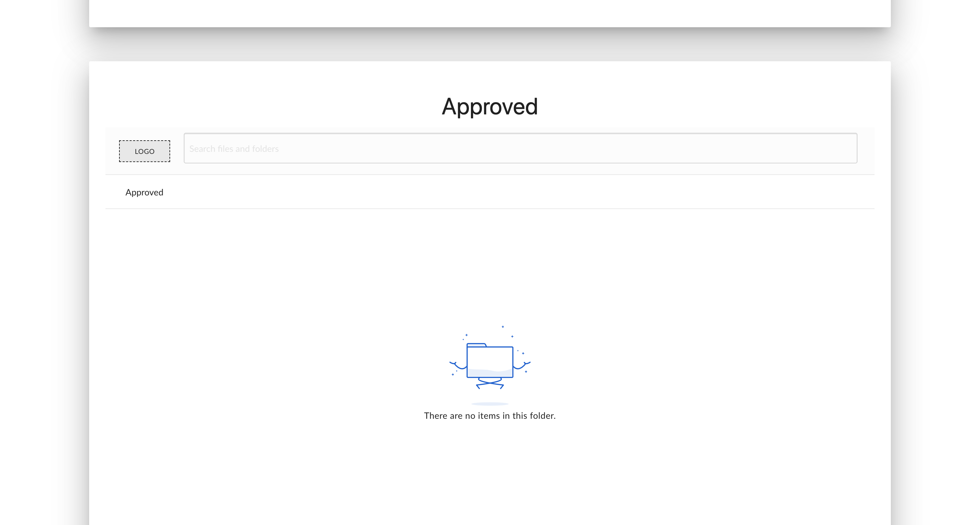Focus the Search files and folders field

coord(520,148)
